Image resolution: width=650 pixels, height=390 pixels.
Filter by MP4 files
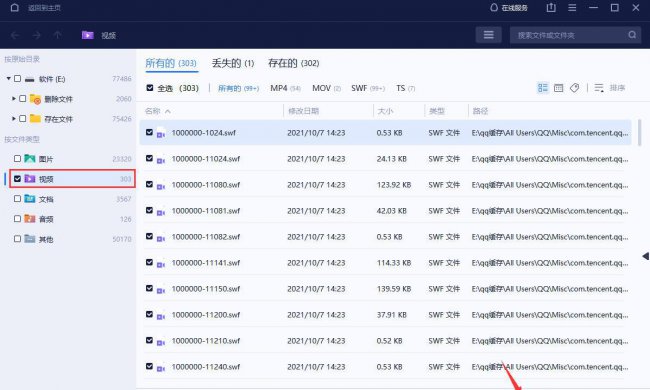coord(285,88)
